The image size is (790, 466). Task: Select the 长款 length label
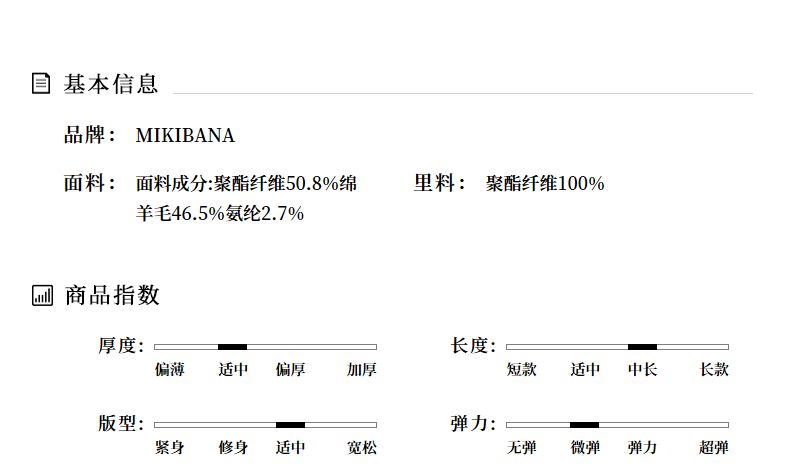point(714,370)
